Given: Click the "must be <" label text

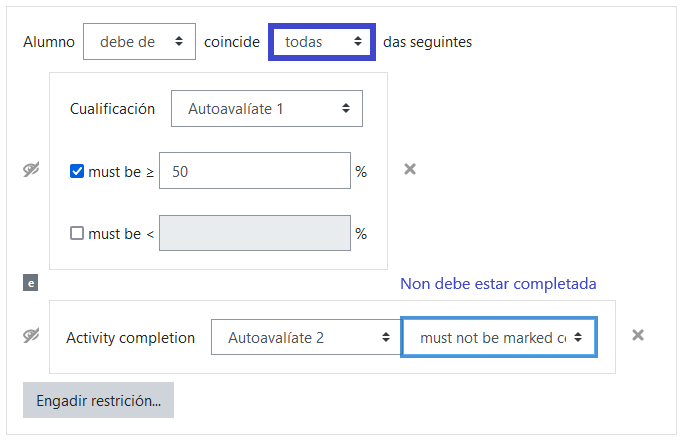Looking at the screenshot, I should click(x=121, y=234).
